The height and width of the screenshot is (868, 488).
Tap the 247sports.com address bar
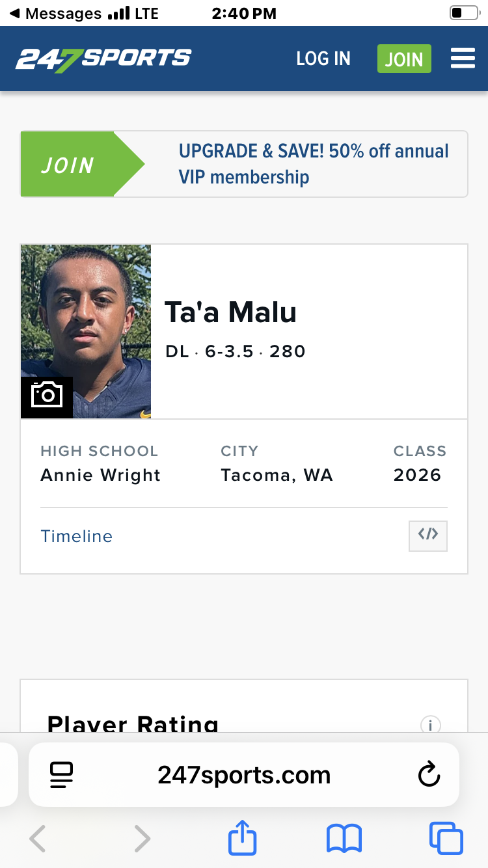(244, 775)
